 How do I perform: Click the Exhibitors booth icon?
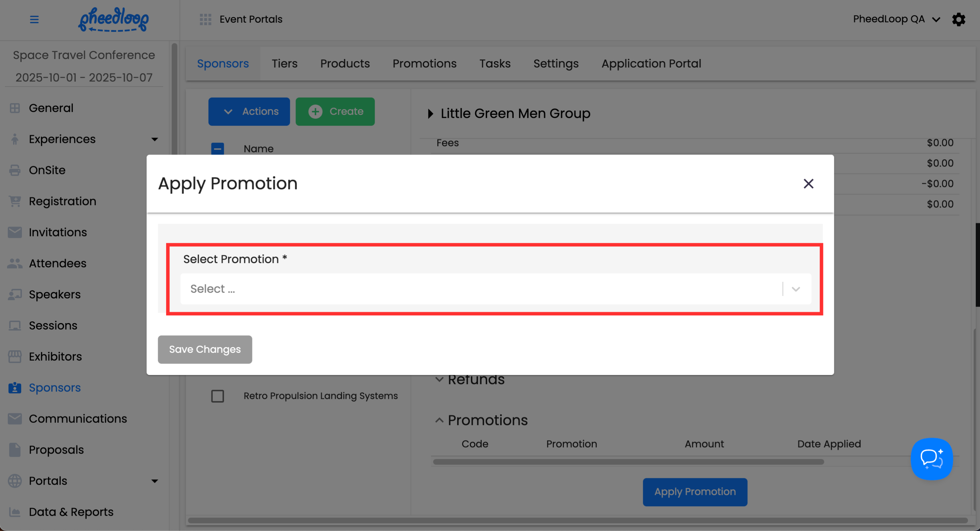(x=15, y=356)
